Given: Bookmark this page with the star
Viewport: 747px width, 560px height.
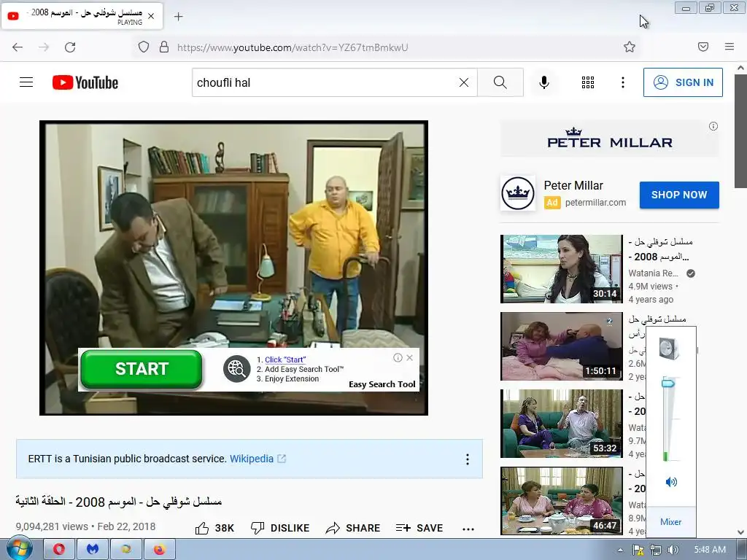Looking at the screenshot, I should (630, 47).
